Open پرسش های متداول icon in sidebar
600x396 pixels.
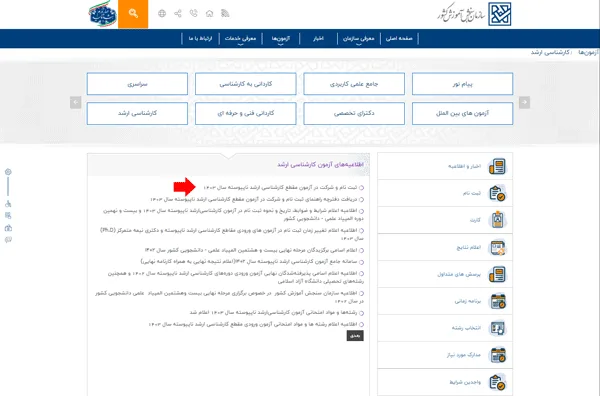pyautogui.click(x=497, y=274)
